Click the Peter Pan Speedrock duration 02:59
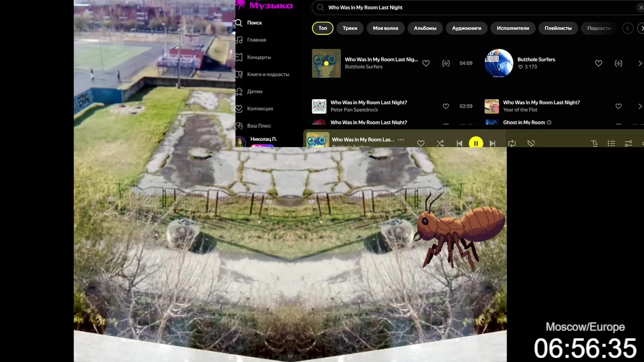Viewport: 644px width, 362px height. (466, 106)
